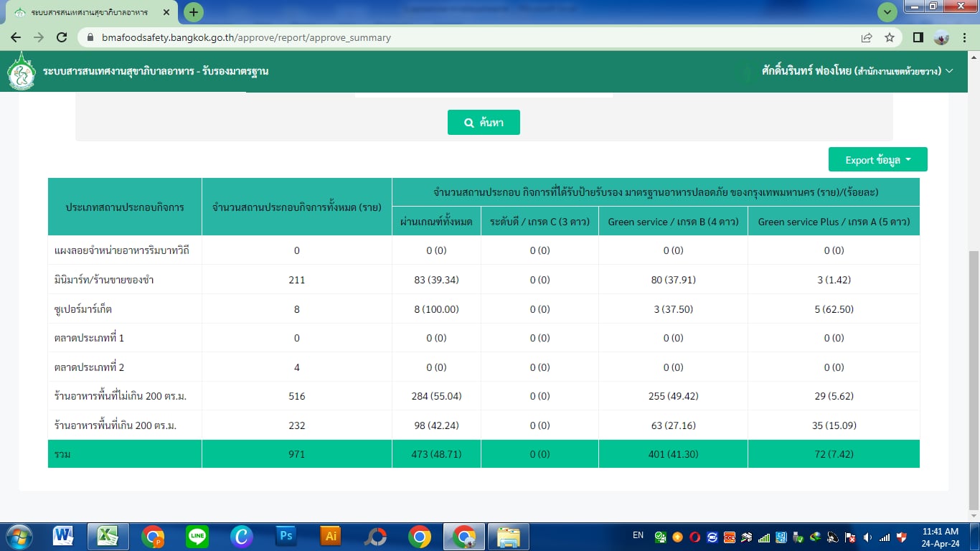Expand the tab search chevron button
This screenshot has width=980, height=551.
[x=887, y=12]
